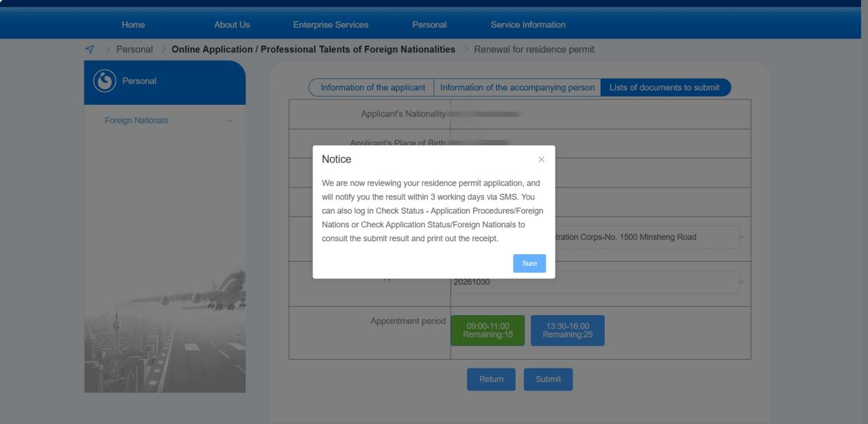Viewport: 868px width, 424px height.
Task: Open the Minsheng Road location dropdown arrow
Action: pyautogui.click(x=740, y=238)
